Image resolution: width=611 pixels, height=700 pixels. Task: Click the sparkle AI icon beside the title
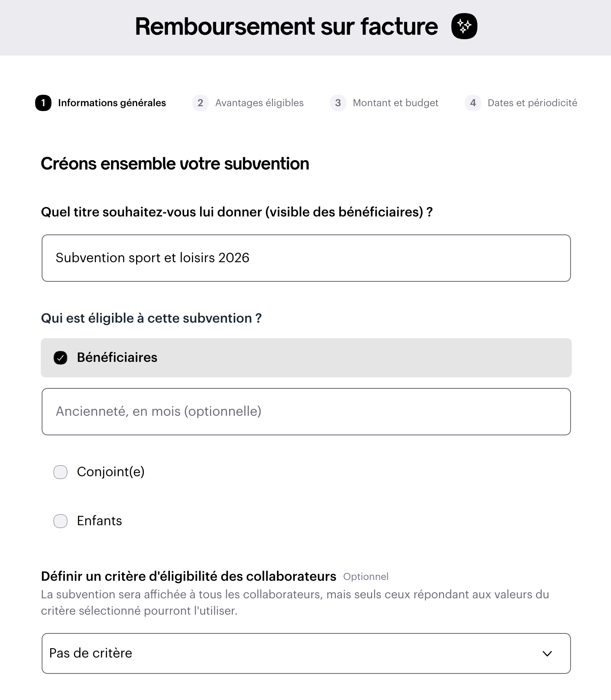464,26
